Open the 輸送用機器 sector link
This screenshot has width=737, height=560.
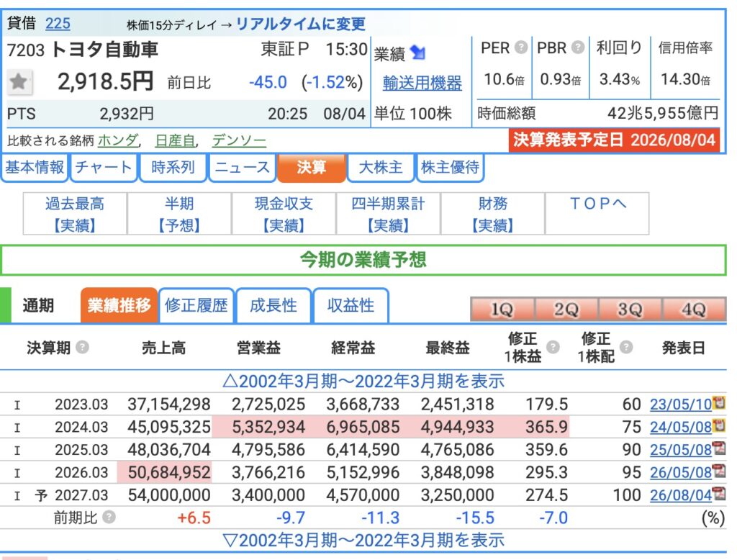[x=422, y=83]
